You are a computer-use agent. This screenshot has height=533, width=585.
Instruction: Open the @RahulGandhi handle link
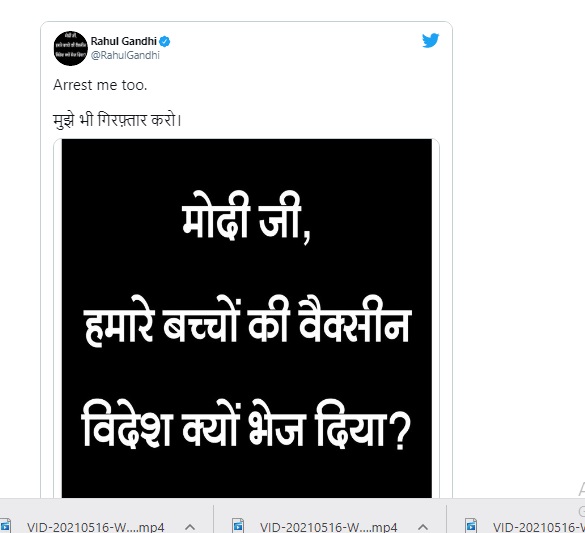coord(125,55)
